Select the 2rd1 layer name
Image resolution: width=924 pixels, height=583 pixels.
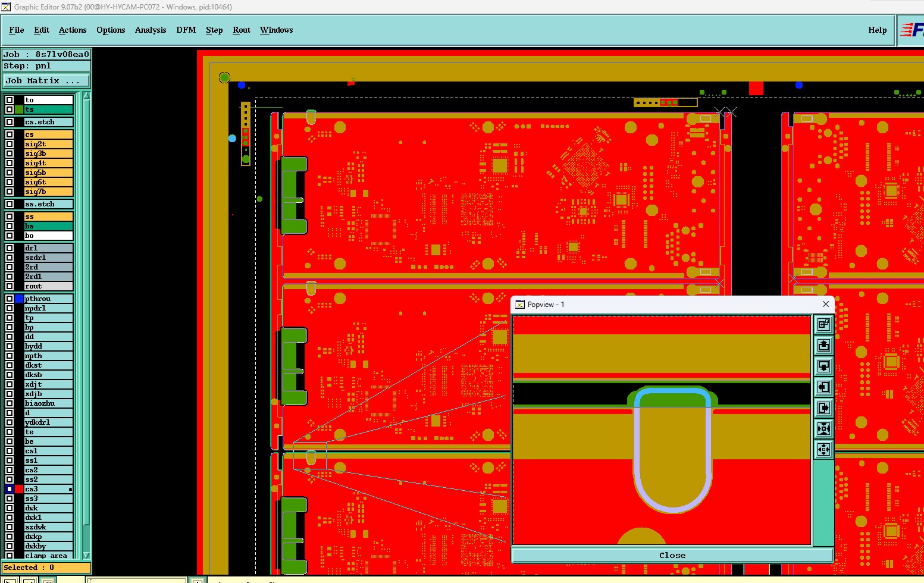[49, 277]
